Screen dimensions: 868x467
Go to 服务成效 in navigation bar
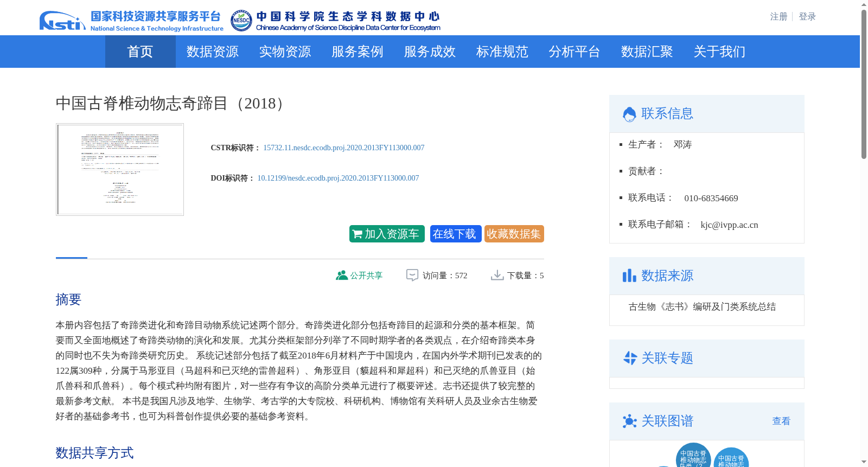pos(430,52)
